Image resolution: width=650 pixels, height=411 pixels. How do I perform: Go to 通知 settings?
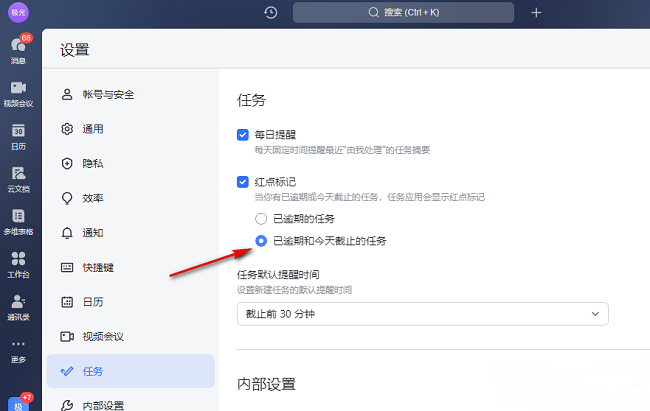[x=131, y=233]
